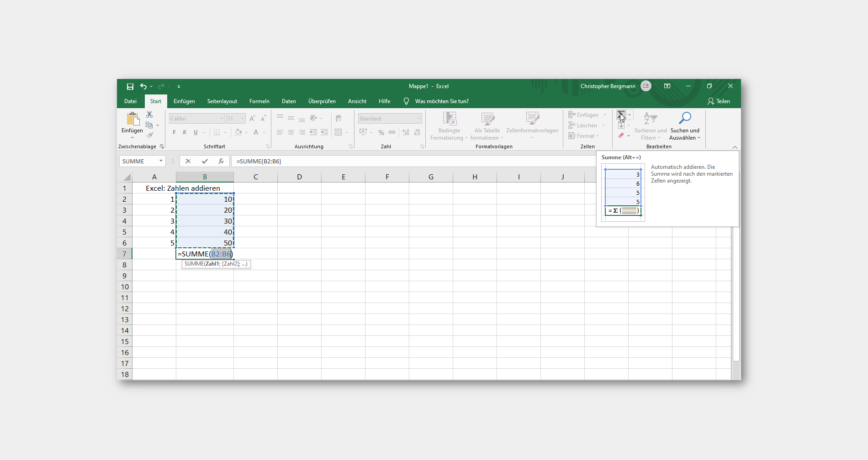
Task: Collapse the ribbon with the chevron
Action: [x=735, y=147]
